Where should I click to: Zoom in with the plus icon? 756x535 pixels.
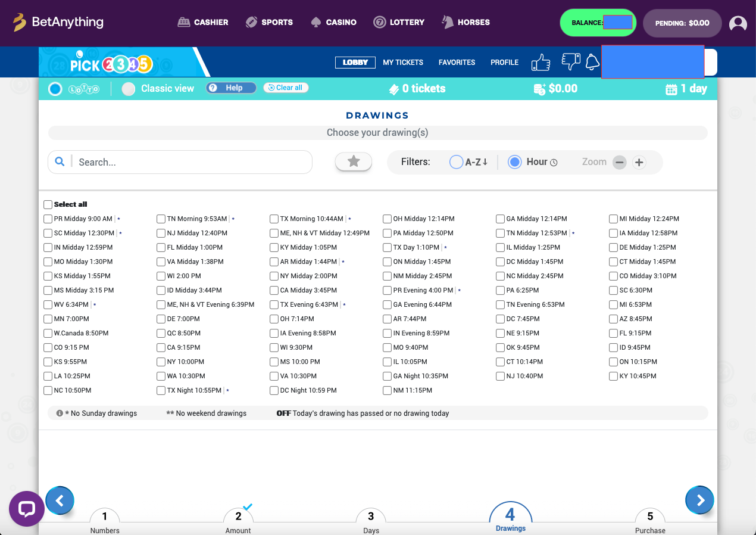[x=639, y=162]
